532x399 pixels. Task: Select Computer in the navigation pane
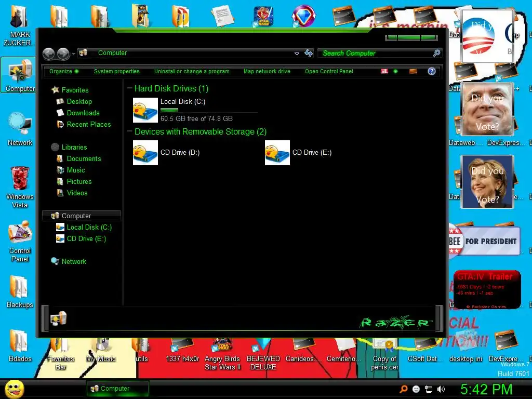tap(82, 216)
